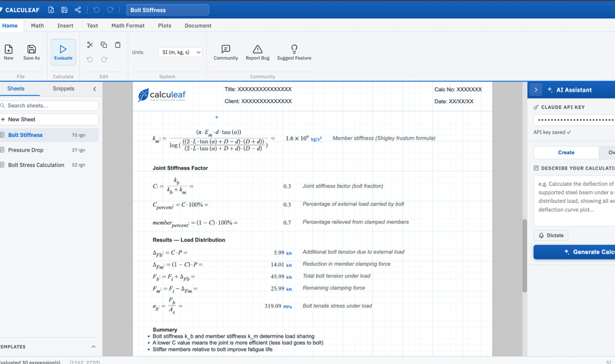Click the 'Calc No: XXXXXXX' header text

point(458,89)
